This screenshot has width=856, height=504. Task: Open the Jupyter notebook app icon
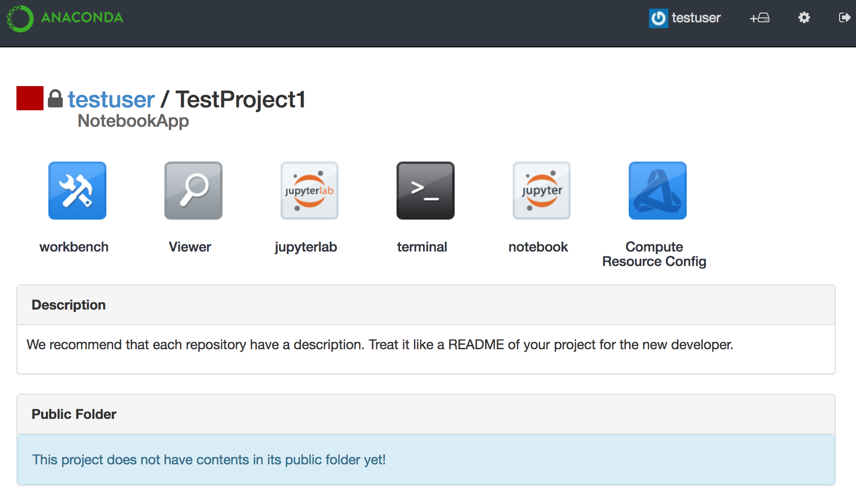tap(542, 191)
